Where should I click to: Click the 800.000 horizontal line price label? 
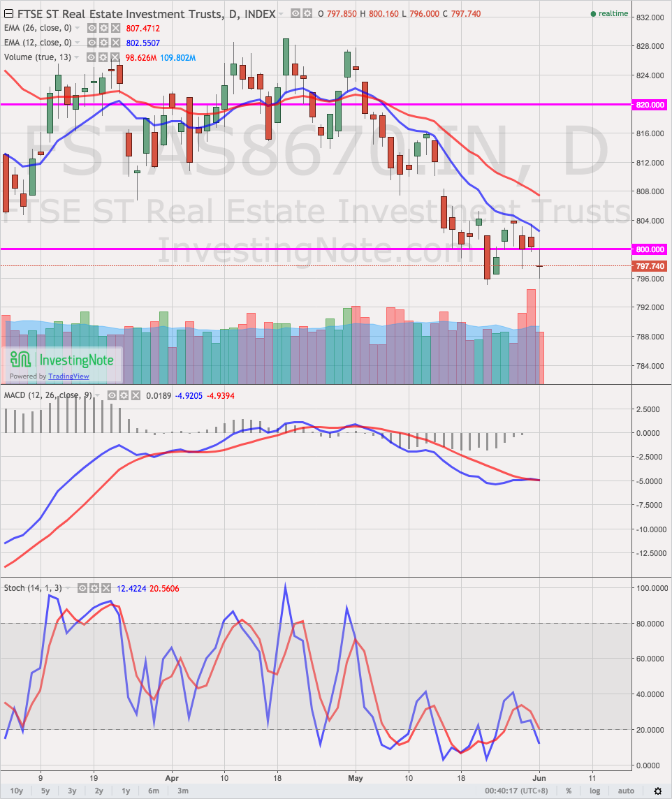click(x=650, y=249)
